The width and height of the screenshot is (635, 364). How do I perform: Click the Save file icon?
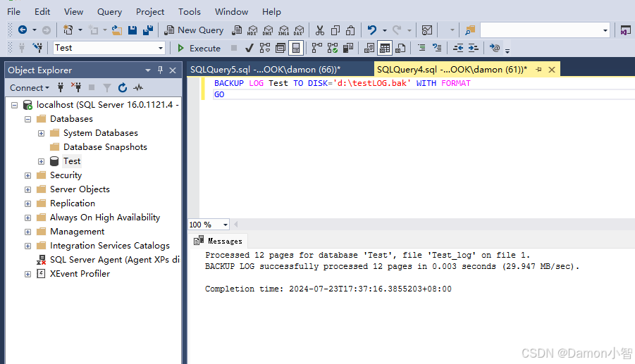[x=132, y=30]
